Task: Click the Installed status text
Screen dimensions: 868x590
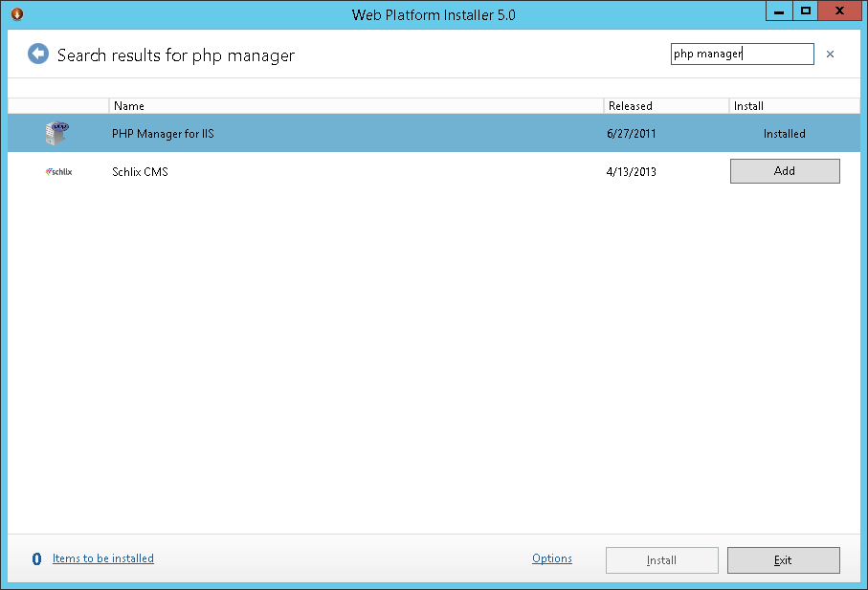Action: point(785,134)
